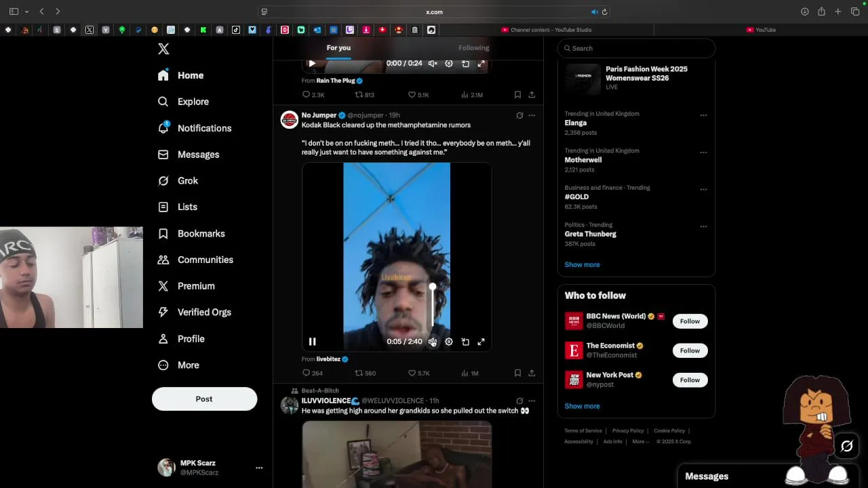Screen dimensions: 868x488
Task: Show more trending topics
Action: coord(582,264)
